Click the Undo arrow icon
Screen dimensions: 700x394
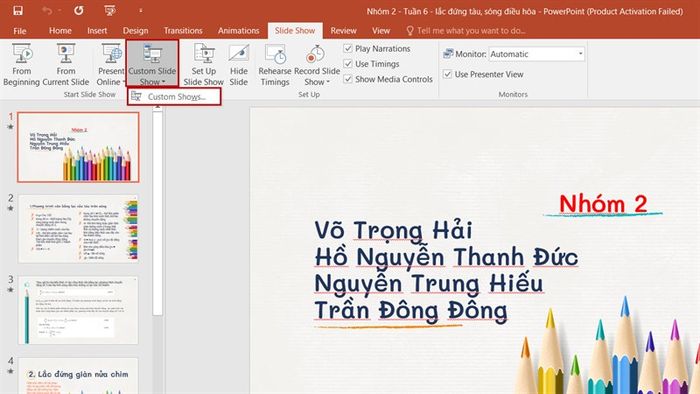click(x=47, y=11)
